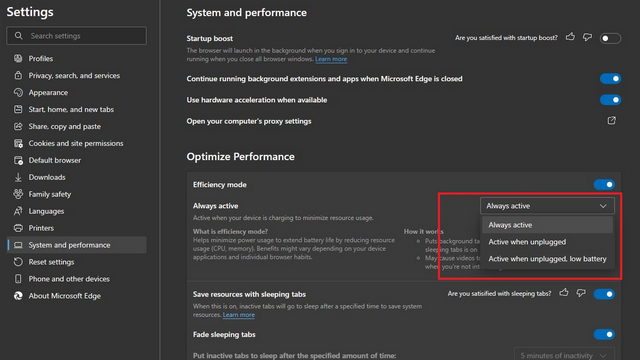Toggle Fade sleeping tabs off
The image size is (640, 360).
coord(604,334)
